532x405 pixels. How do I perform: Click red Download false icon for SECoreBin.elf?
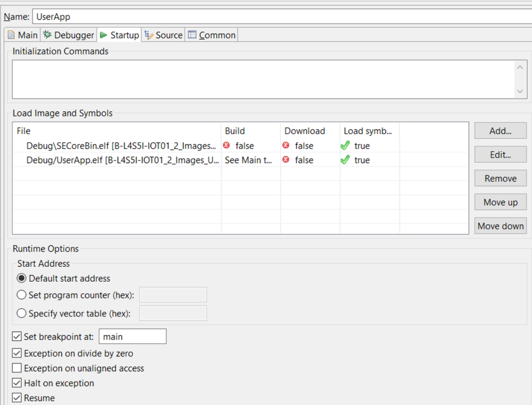pyautogui.click(x=285, y=145)
